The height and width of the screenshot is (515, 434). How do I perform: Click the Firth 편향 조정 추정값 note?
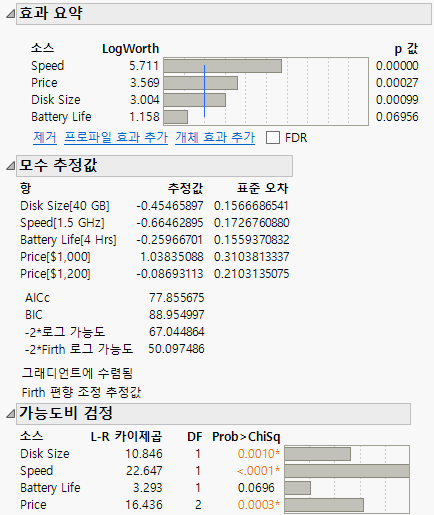pos(81,392)
